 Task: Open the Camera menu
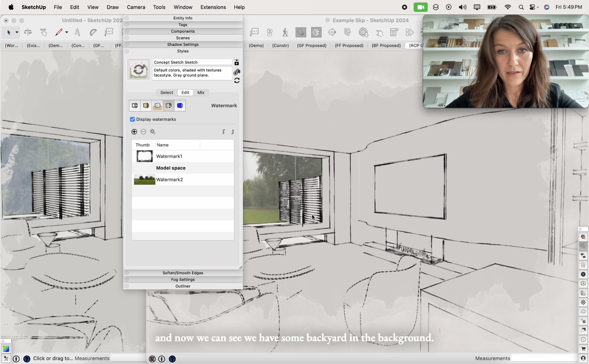pyautogui.click(x=136, y=7)
